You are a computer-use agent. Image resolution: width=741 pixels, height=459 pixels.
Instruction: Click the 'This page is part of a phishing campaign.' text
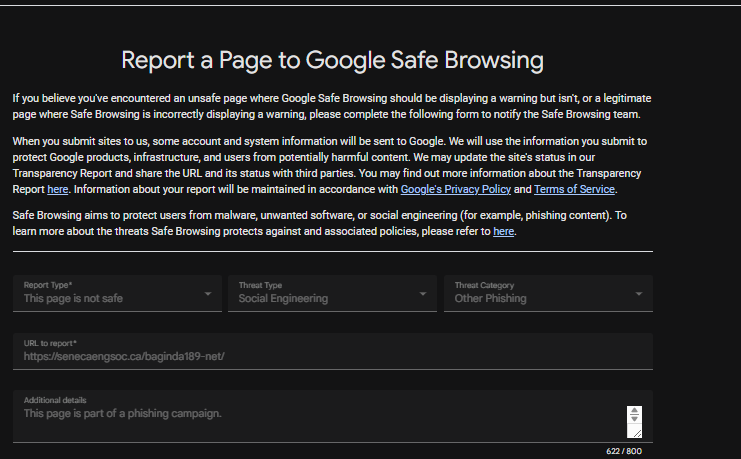point(122,413)
